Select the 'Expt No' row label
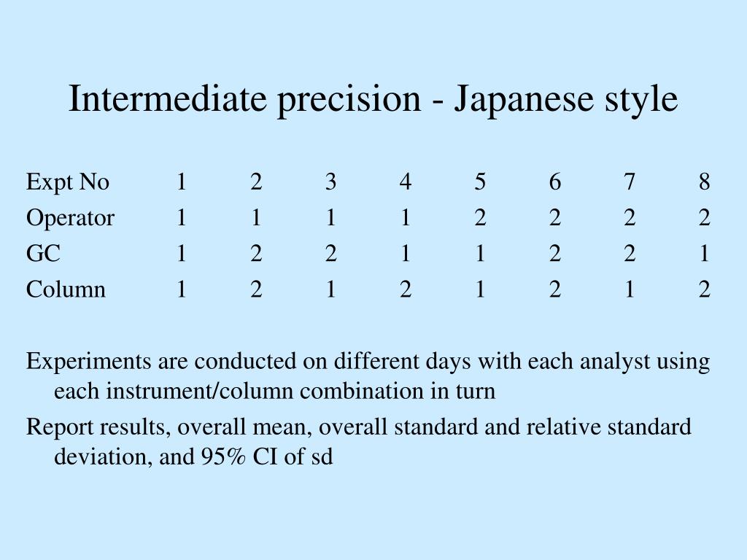 tap(68, 182)
